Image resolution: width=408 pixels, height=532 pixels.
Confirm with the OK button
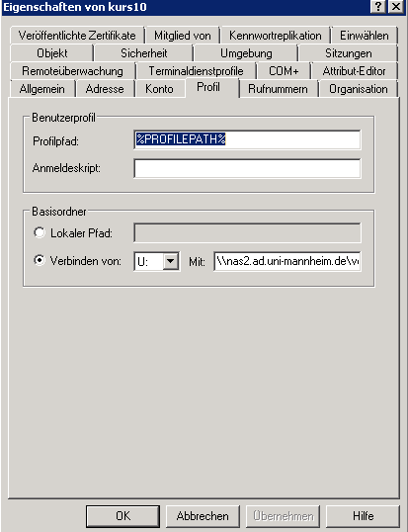(x=122, y=516)
